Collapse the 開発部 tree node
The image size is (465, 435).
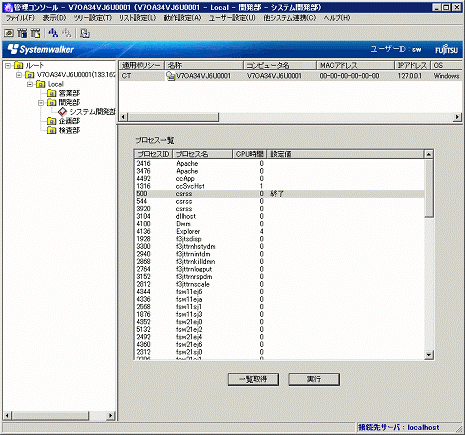click(x=41, y=103)
